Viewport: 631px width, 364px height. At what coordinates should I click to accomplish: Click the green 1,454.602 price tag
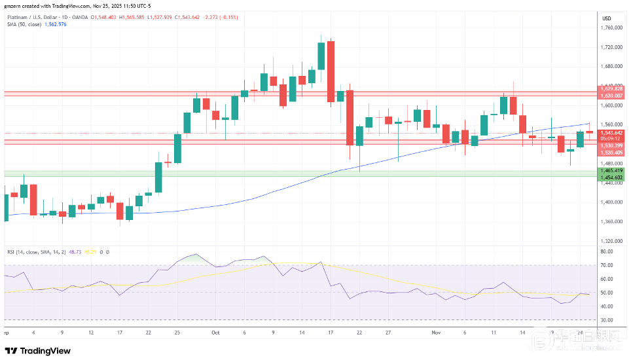tap(609, 177)
